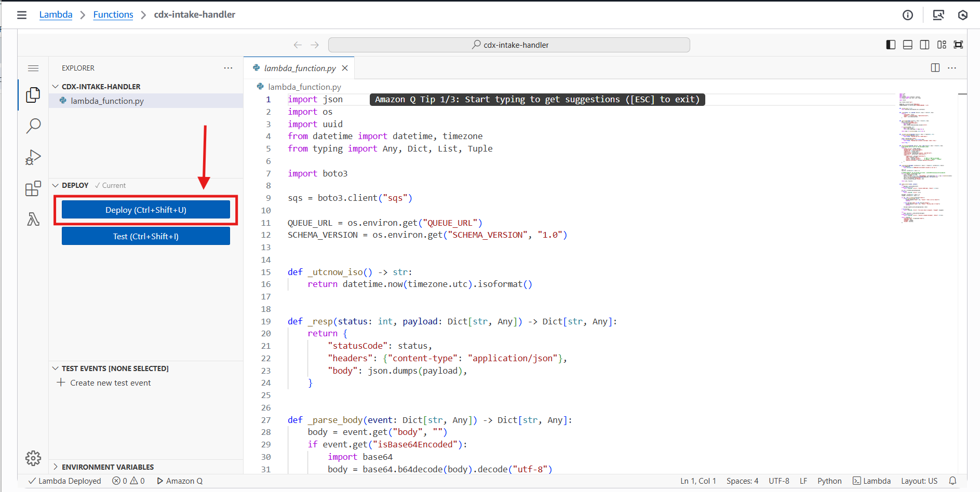The image size is (980, 492).
Task: Select the lambda_function.py editor tab
Action: click(x=299, y=68)
